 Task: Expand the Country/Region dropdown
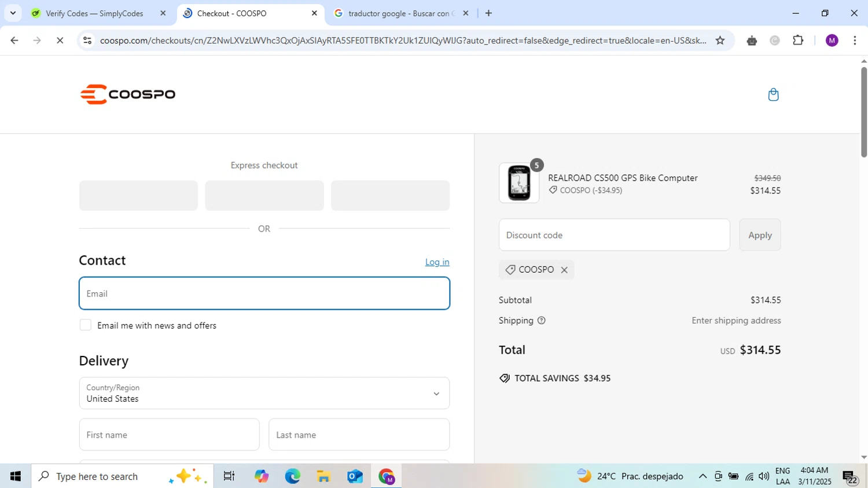[264, 394]
